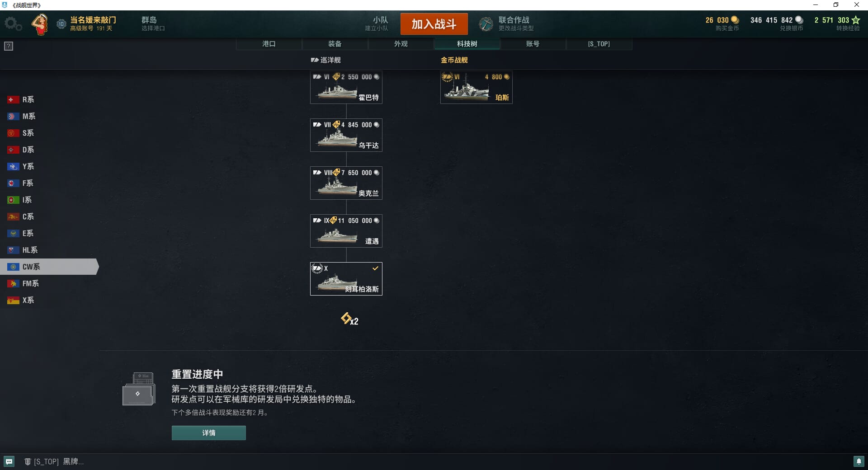Click the x2 research points icon

point(349,319)
